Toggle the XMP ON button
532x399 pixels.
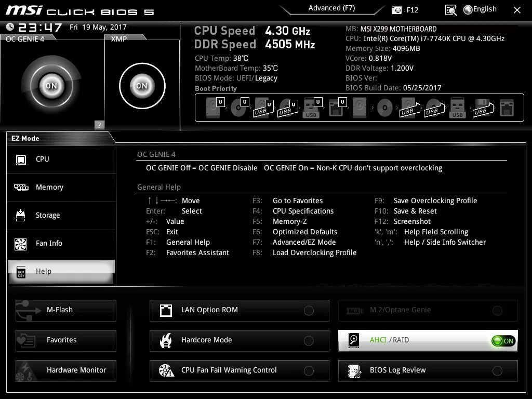pyautogui.click(x=142, y=86)
